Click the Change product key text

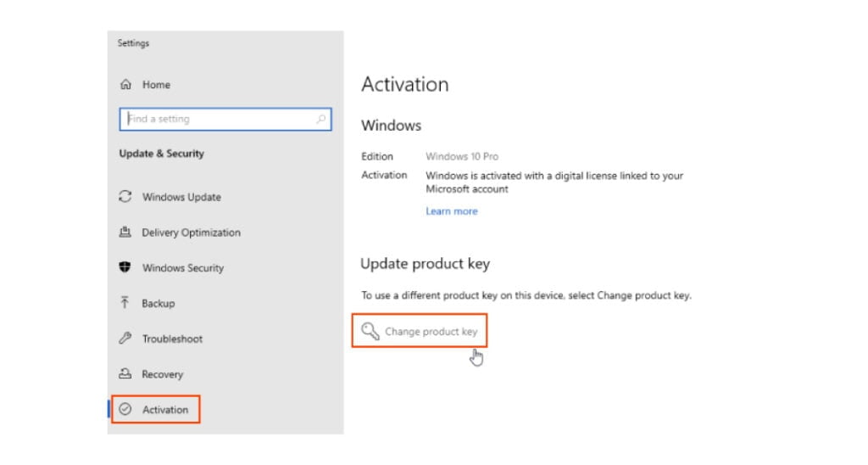(431, 332)
